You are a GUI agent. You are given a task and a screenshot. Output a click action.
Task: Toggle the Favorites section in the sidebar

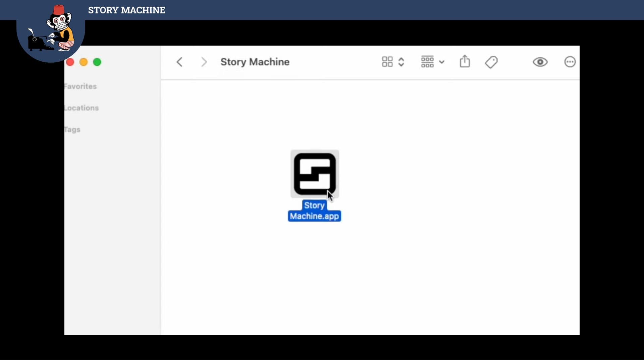[80, 86]
